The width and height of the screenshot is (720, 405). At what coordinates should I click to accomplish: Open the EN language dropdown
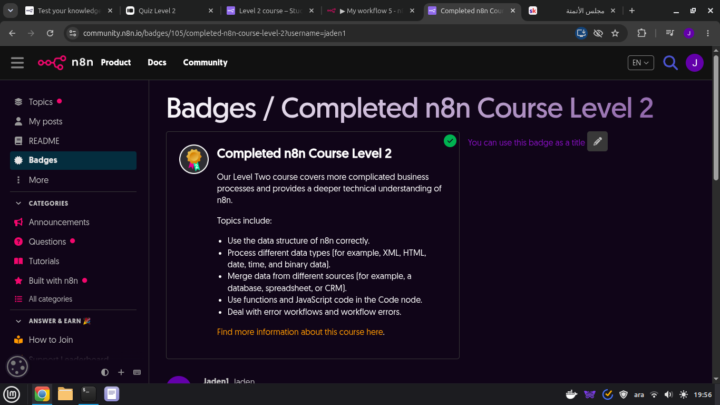click(641, 62)
